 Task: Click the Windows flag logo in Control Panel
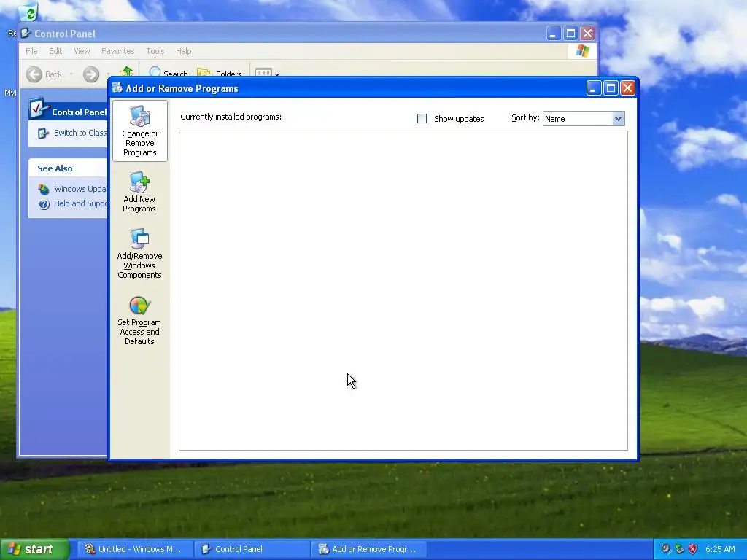(x=582, y=51)
